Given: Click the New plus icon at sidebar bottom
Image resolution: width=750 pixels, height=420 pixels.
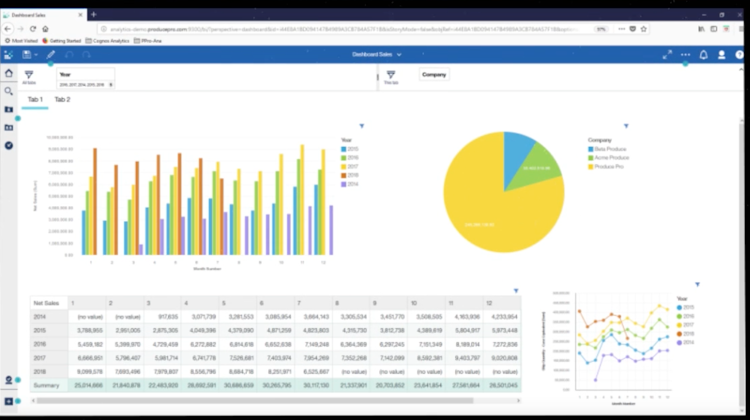Looking at the screenshot, I should (x=9, y=401).
